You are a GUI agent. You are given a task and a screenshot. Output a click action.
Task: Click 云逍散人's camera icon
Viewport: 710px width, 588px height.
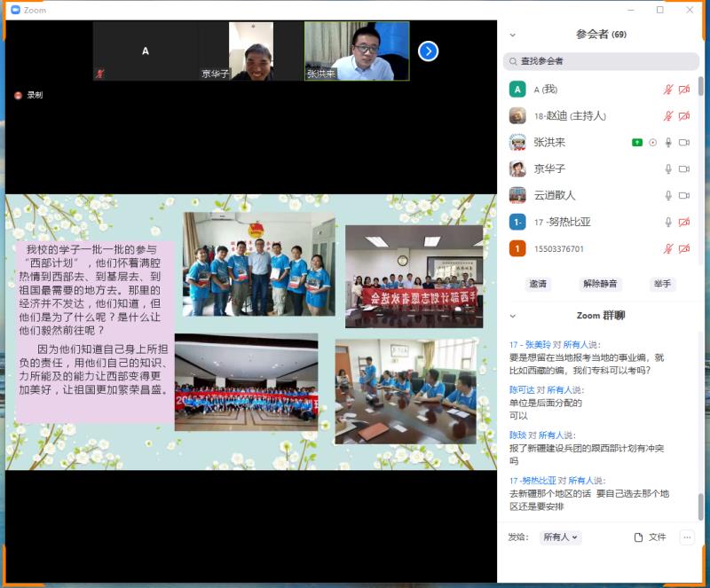click(x=684, y=195)
